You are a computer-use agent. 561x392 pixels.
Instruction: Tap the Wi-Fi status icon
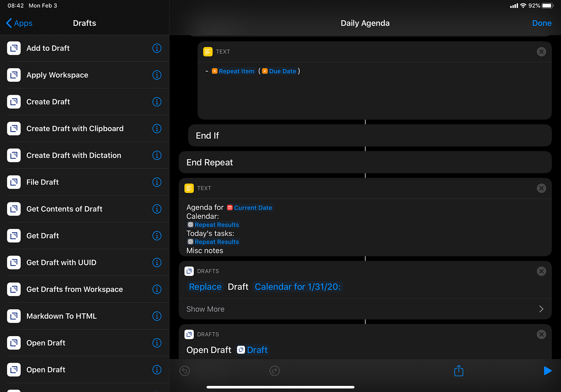coord(523,6)
